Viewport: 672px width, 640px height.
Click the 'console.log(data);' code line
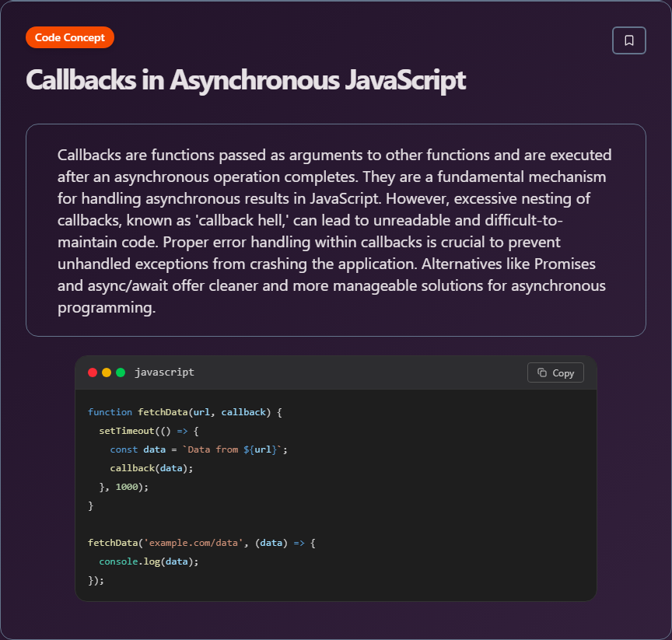pos(149,561)
